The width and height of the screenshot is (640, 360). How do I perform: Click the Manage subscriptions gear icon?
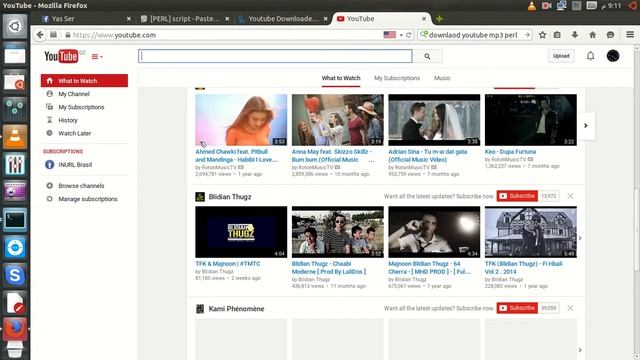tap(49, 199)
